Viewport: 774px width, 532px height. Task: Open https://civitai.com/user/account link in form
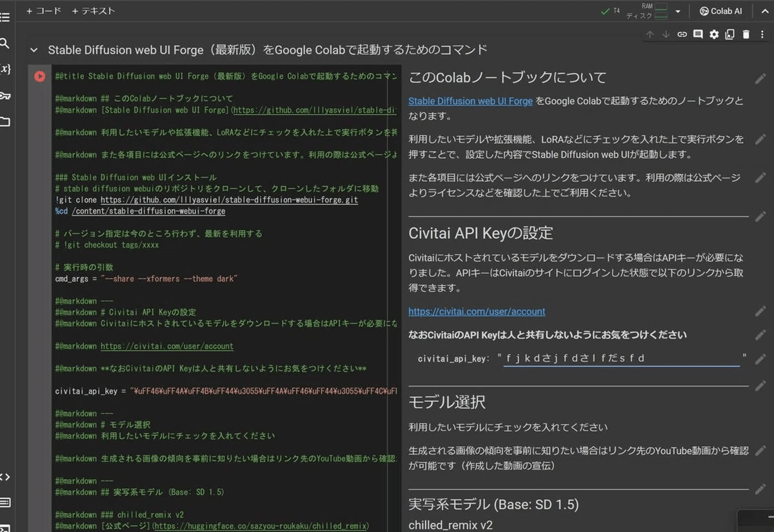[477, 311]
